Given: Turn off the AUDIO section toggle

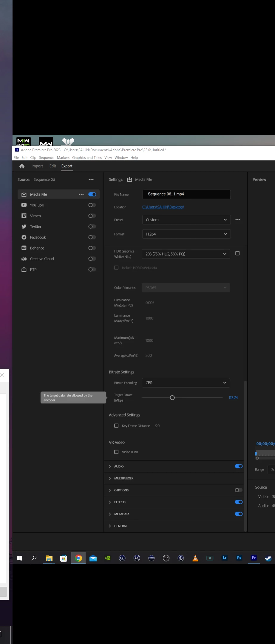Looking at the screenshot, I should pos(239,466).
